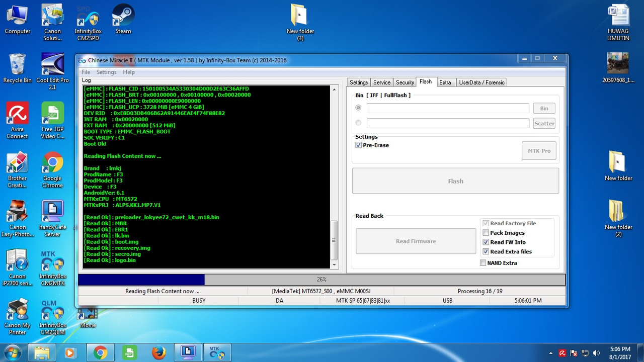Open Canon iP2700 series icon
Image resolution: width=644 pixels, height=362 pixels.
(17, 268)
